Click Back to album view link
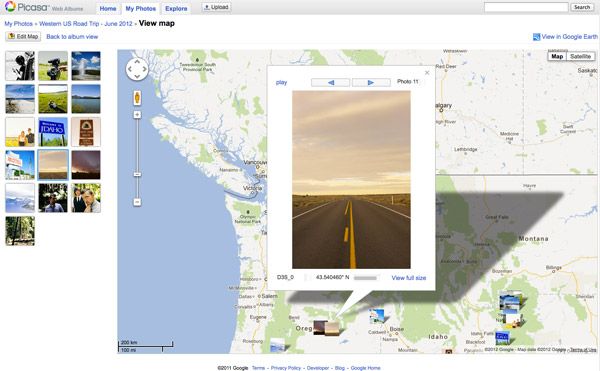 click(x=72, y=37)
